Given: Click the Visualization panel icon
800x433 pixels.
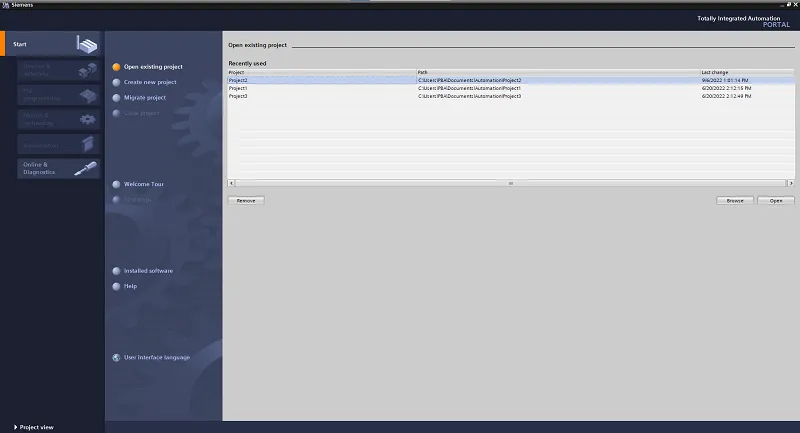Looking at the screenshot, I should 88,144.
